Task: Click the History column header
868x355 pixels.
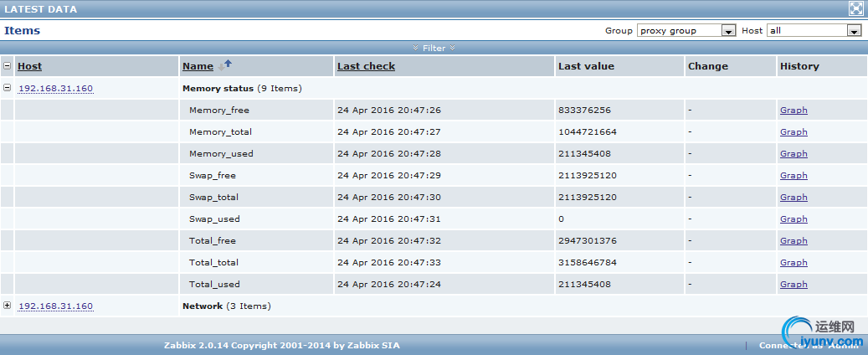Action: tap(799, 66)
